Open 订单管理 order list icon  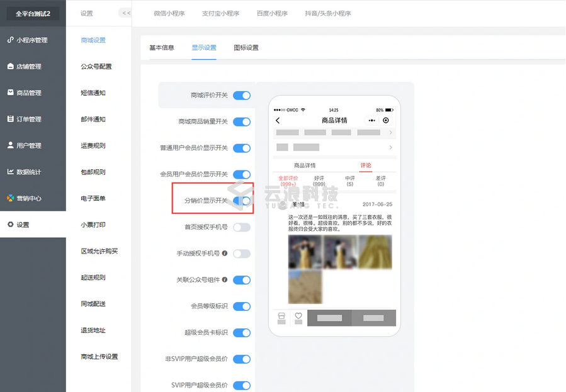point(10,119)
